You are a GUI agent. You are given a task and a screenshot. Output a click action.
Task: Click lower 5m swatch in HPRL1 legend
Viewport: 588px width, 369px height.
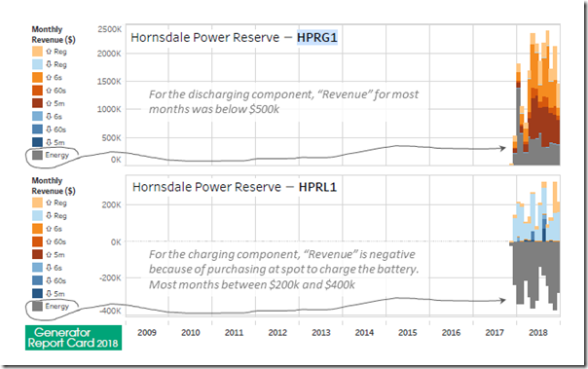(x=38, y=293)
